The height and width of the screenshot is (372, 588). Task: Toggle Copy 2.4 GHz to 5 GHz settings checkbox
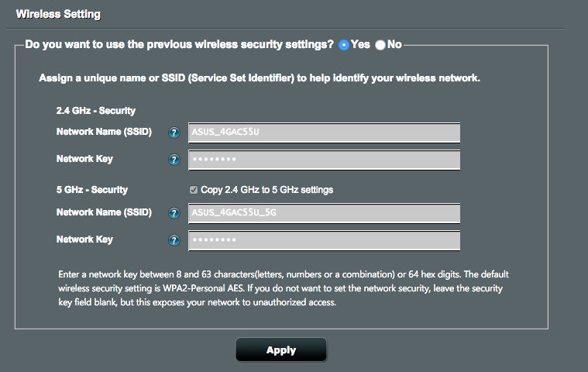point(194,190)
